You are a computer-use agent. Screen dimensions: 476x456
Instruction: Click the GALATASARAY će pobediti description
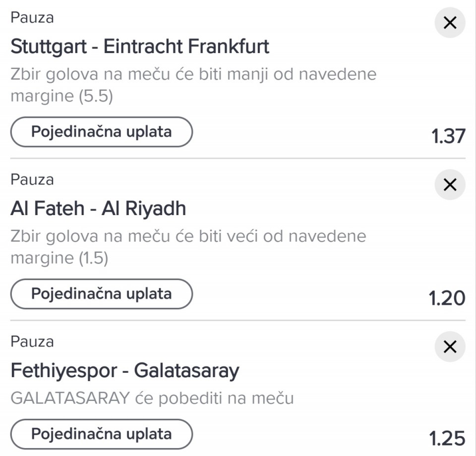152,398
